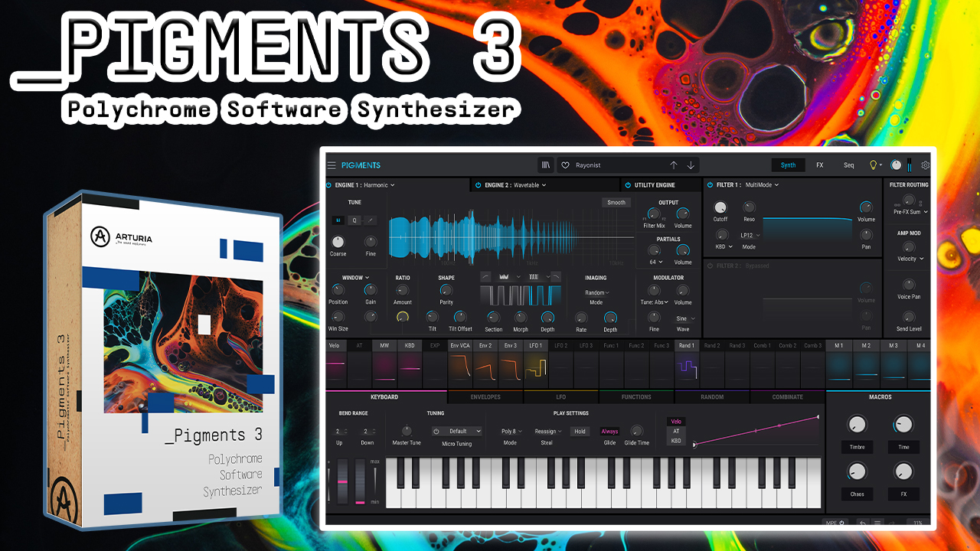The width and height of the screenshot is (980, 551).
Task: Toggle Engine 1 power button
Action: [329, 185]
